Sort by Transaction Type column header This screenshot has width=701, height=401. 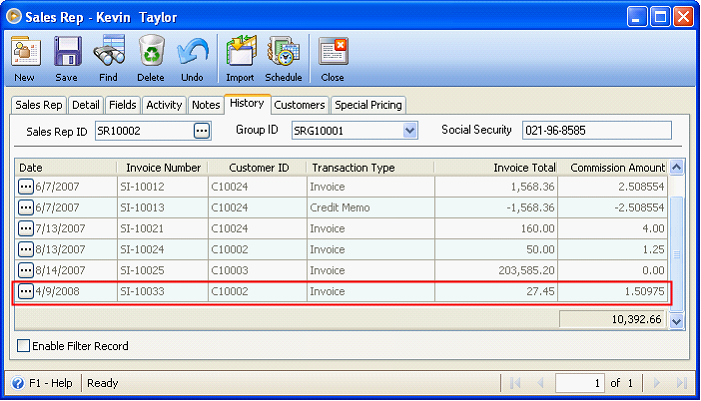(371, 168)
